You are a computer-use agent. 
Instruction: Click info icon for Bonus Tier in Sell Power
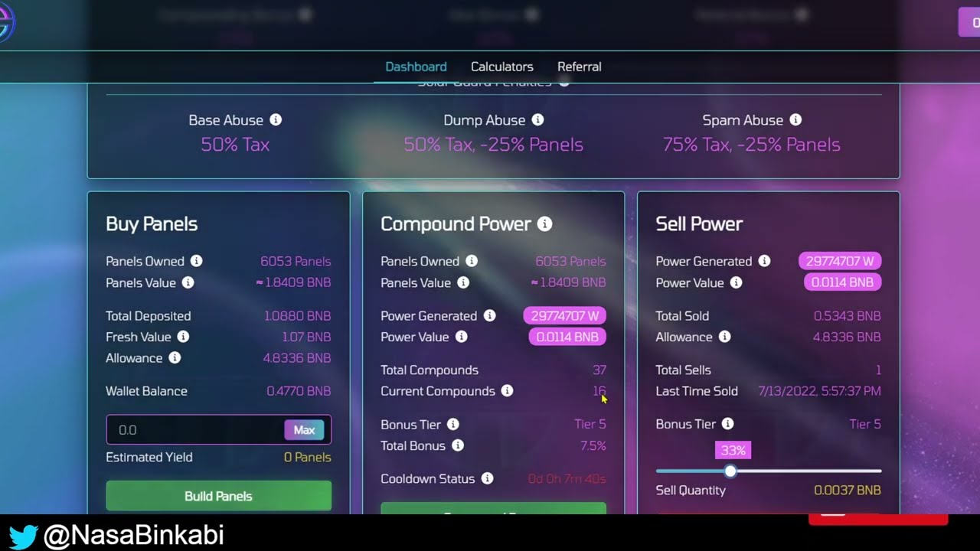(727, 424)
